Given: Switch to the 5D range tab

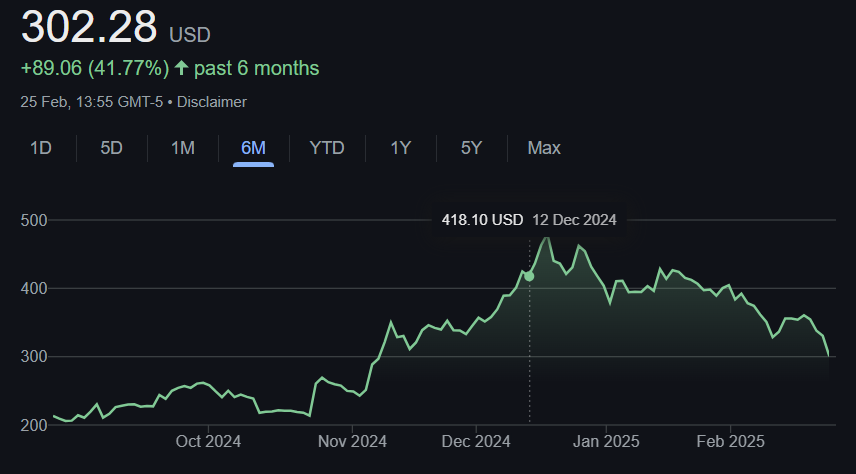Looking at the screenshot, I should 111,148.
